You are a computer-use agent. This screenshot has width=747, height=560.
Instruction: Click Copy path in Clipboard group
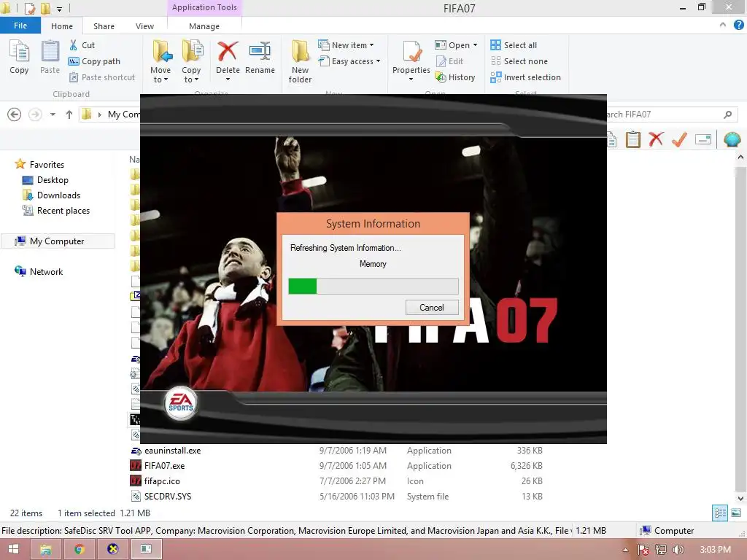(94, 61)
